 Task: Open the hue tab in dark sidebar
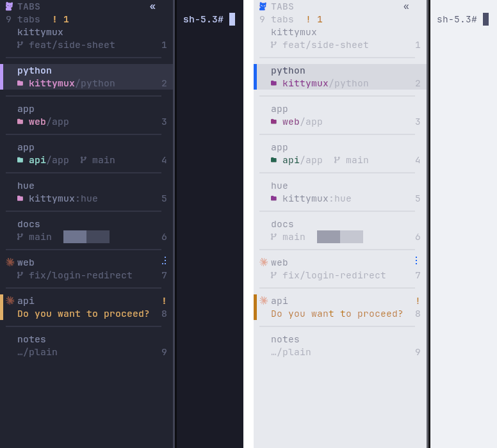(86, 192)
